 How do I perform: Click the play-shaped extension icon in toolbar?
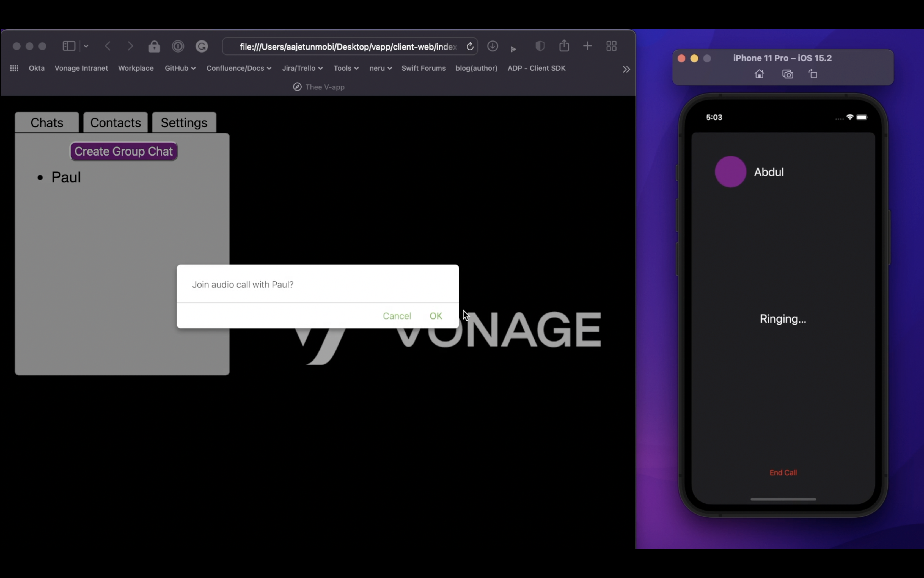(x=513, y=49)
